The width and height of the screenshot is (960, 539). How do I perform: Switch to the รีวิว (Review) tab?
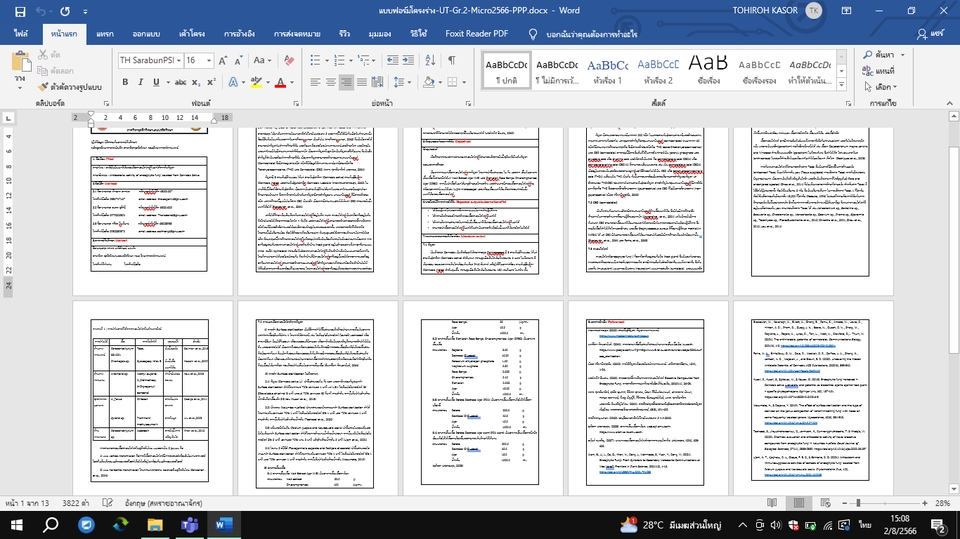coord(345,33)
